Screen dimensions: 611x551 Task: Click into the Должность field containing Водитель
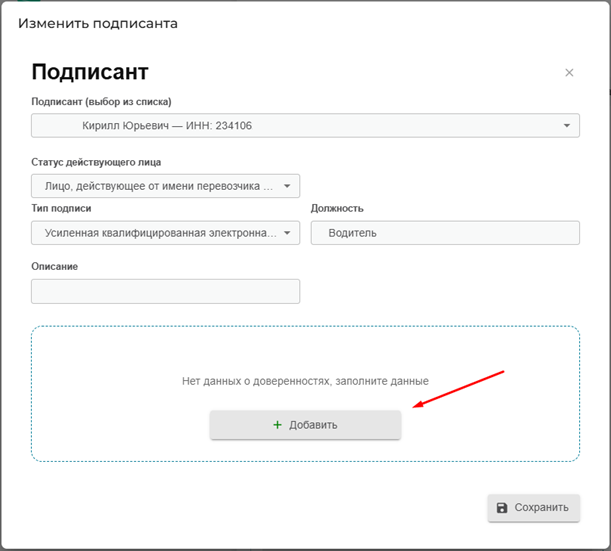point(445,233)
